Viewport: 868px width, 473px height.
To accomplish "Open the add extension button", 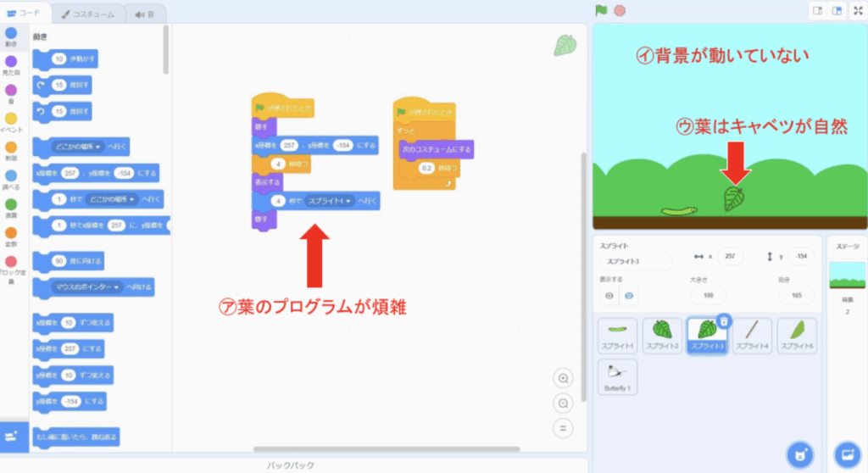I will click(x=14, y=436).
